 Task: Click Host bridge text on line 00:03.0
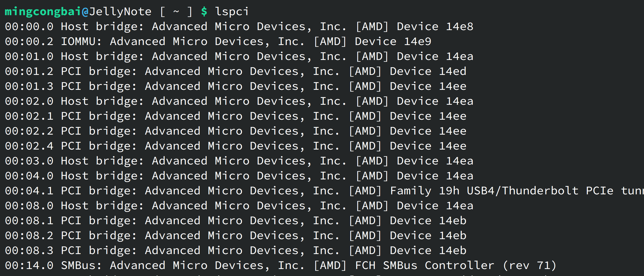tap(102, 161)
